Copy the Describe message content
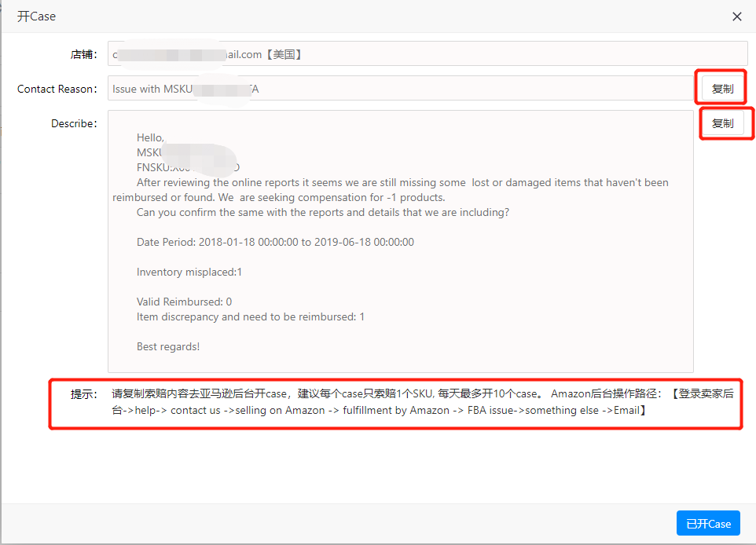756x545 pixels. coord(721,123)
